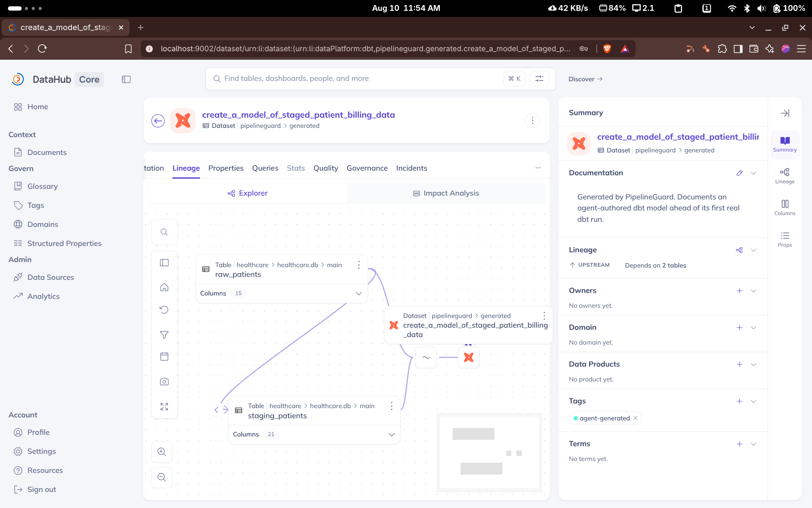
Task: Click the Discover link
Action: coord(585,79)
